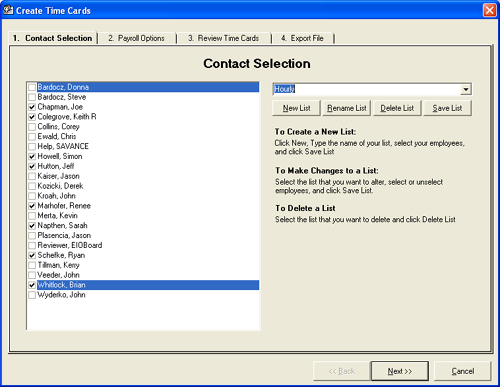The image size is (500, 387).
Task: Click the Hourly list name field
Action: click(x=367, y=89)
